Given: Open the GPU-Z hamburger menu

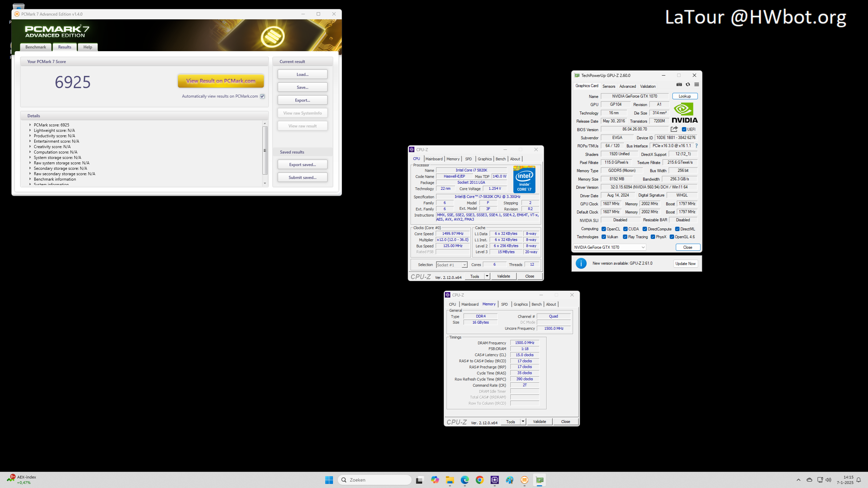Looking at the screenshot, I should click(696, 84).
